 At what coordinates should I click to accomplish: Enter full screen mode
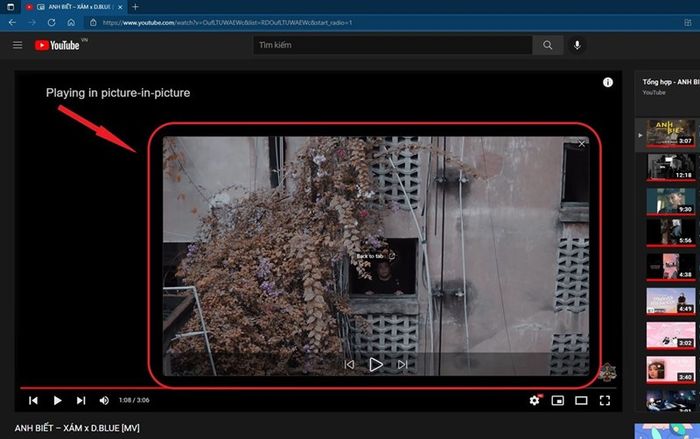click(x=604, y=401)
